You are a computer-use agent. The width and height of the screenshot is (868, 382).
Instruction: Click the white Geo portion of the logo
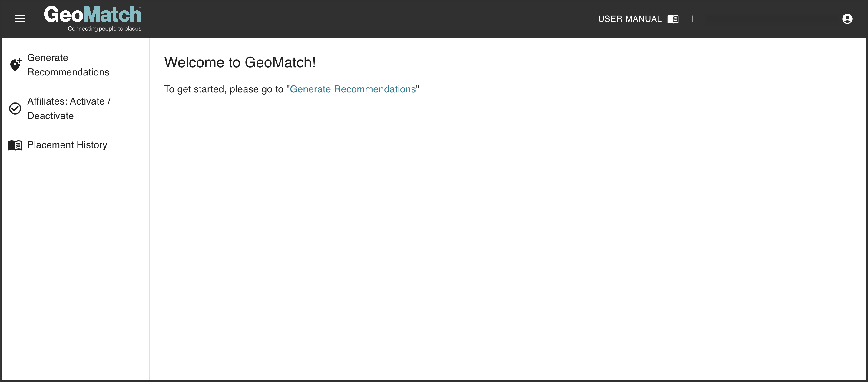click(x=64, y=15)
